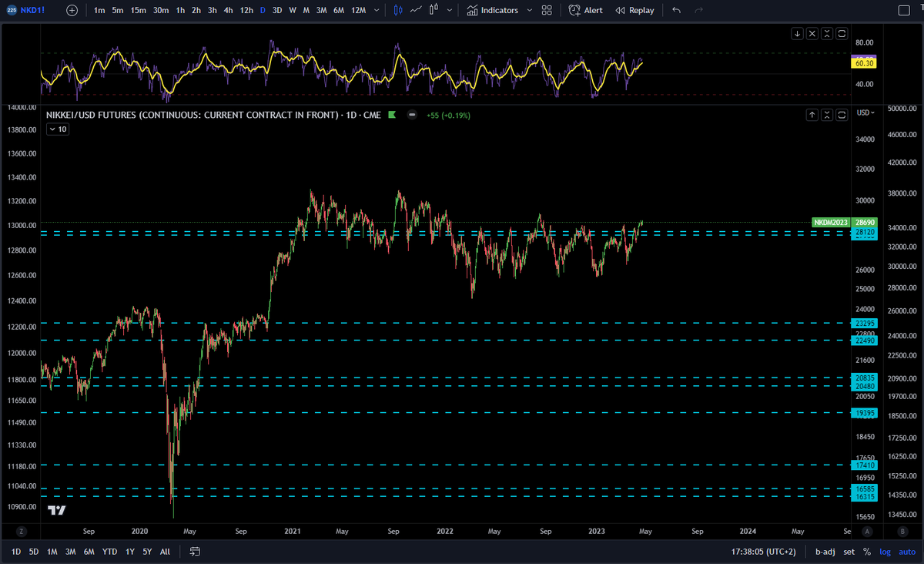Select the 1m timeframe
Screen dimensions: 924x564
pyautogui.click(x=99, y=10)
